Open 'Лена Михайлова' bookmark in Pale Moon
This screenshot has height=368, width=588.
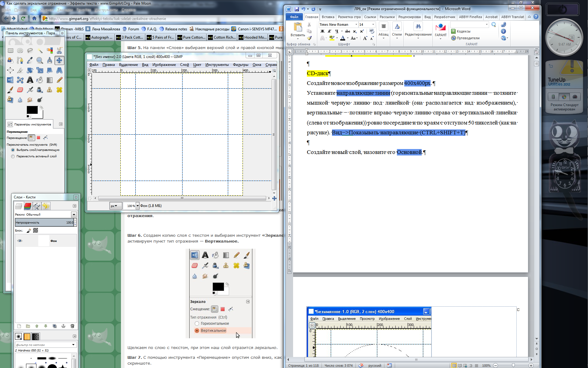pyautogui.click(x=103, y=29)
